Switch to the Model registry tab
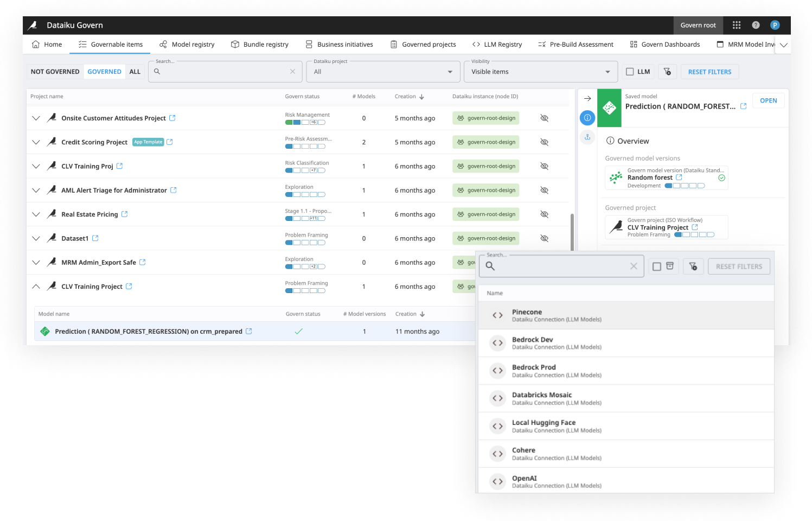812x521 pixels. coord(187,44)
